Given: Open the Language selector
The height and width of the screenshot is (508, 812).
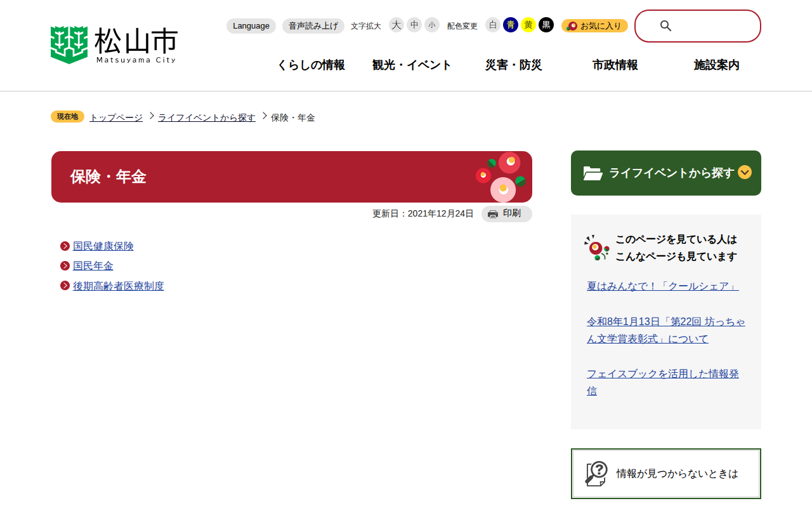Looking at the screenshot, I should coord(251,26).
